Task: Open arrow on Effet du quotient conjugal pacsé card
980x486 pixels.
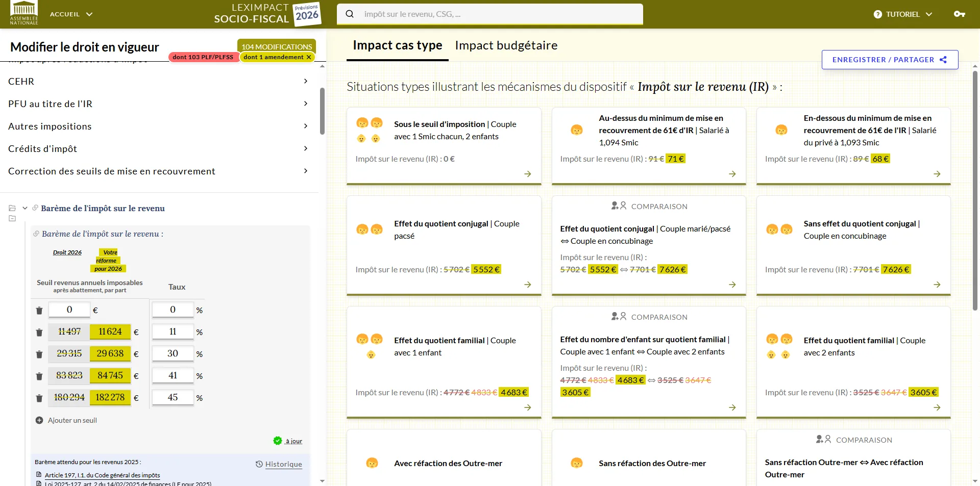Action: pos(527,285)
